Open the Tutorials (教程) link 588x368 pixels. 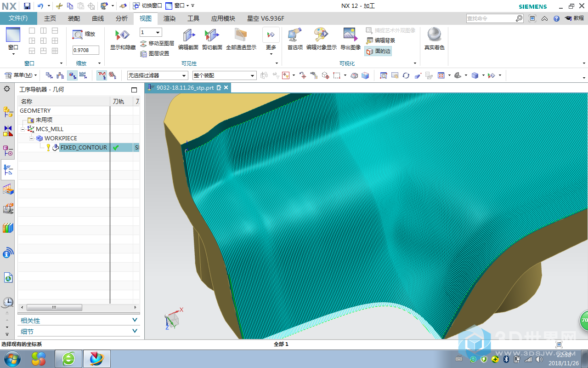click(x=575, y=18)
